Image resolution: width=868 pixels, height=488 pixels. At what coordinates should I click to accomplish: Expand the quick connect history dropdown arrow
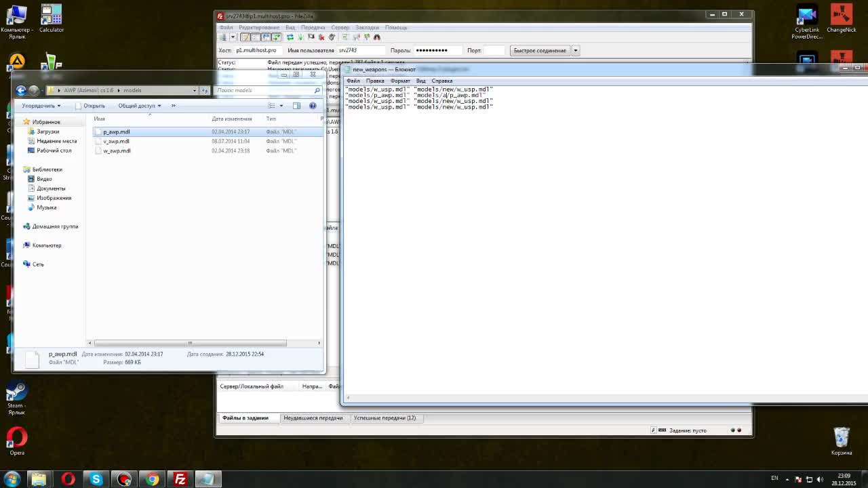(x=576, y=51)
